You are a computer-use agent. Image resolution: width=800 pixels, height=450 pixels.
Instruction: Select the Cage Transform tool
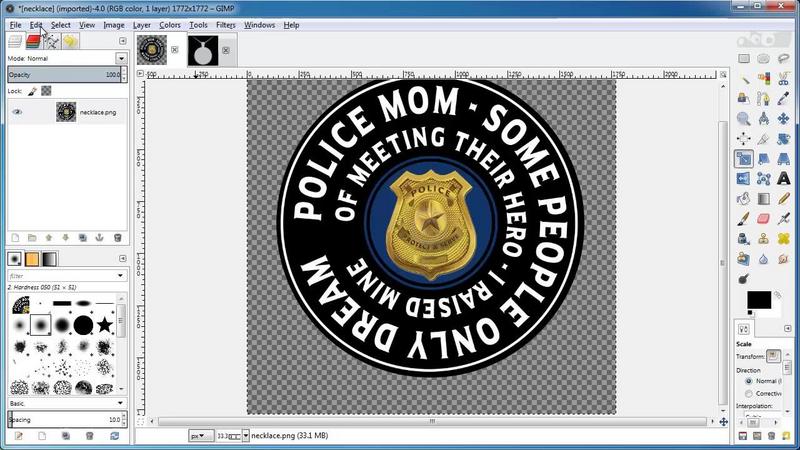click(763, 179)
